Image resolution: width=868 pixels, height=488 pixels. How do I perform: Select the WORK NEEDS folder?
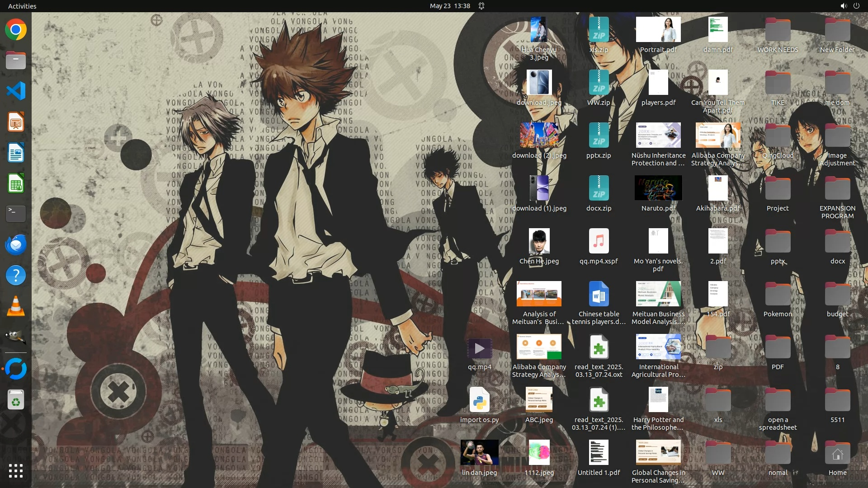[778, 31]
